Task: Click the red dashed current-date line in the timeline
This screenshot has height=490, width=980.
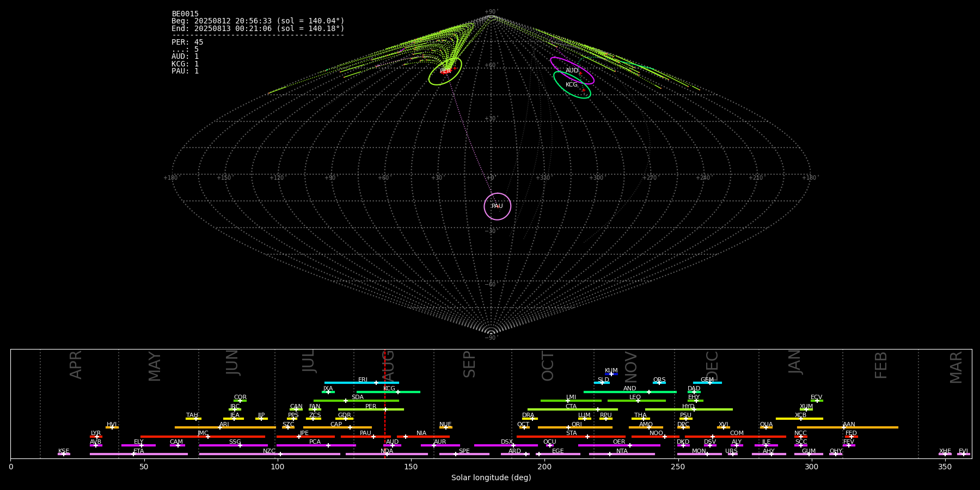Action: point(385,403)
